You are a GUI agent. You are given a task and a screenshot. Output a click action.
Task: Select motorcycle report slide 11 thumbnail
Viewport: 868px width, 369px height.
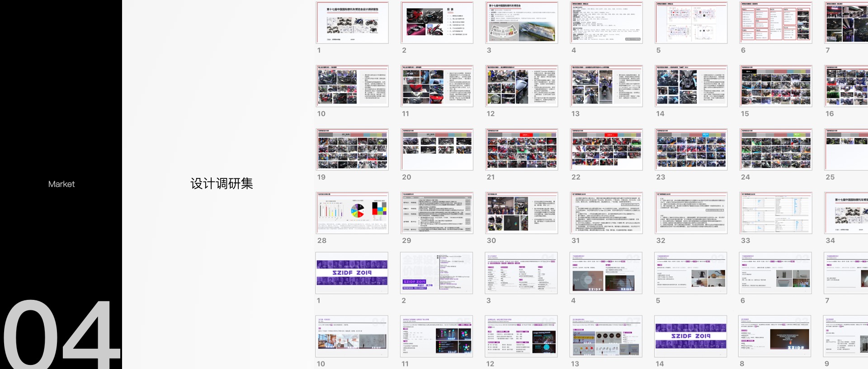click(x=437, y=86)
